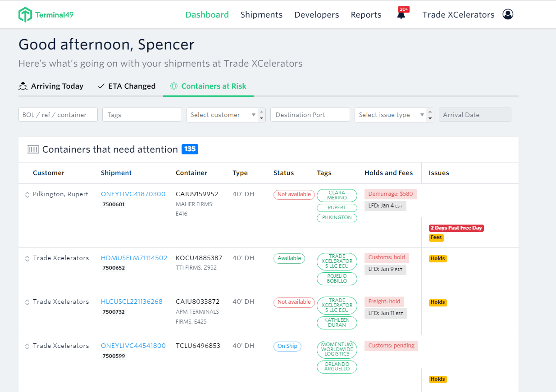Viewport: 556px width, 392px height.
Task: Click the CLARA MERINO tag
Action: (x=337, y=195)
